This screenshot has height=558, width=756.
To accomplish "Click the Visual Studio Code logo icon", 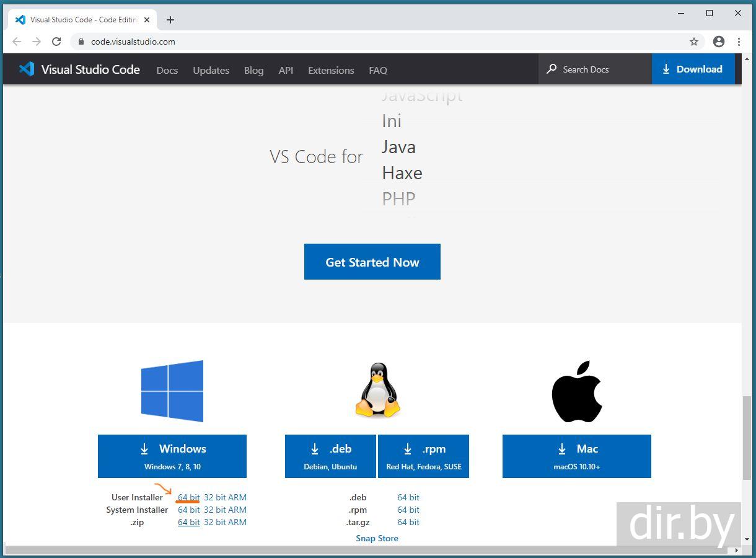I will [27, 69].
